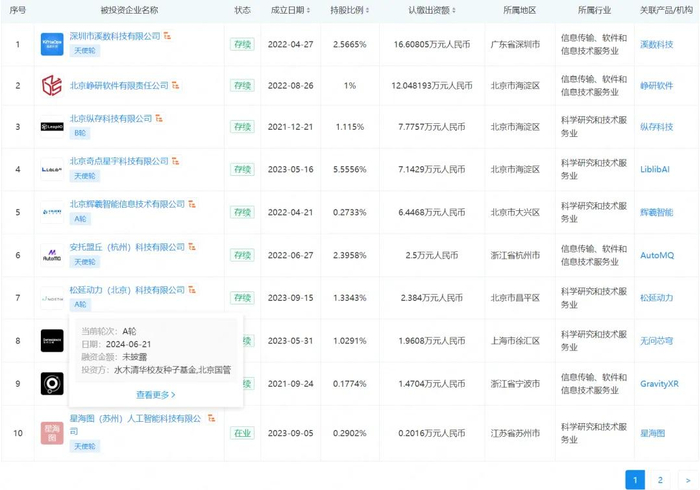Open LeapIO logo for 北京纵存科技
700x490 pixels.
click(52, 127)
